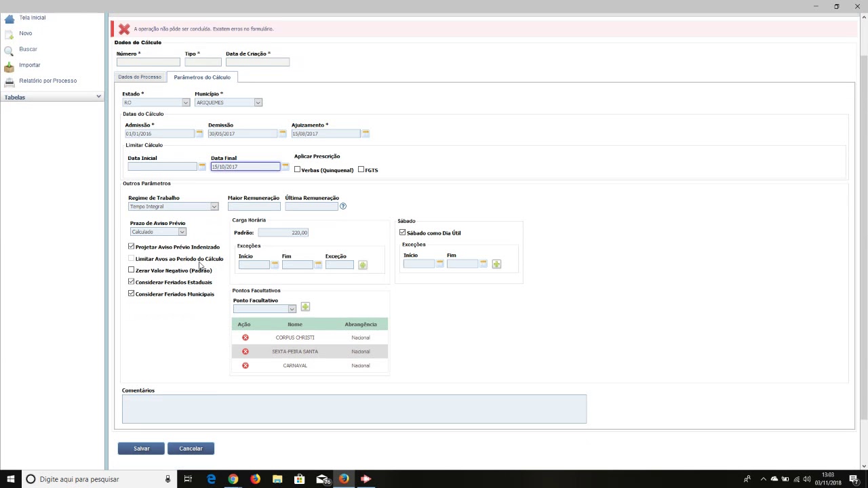The width and height of the screenshot is (868, 488).
Task: Remove SEXTA-FEIRA SANTA holiday row
Action: pyautogui.click(x=245, y=352)
